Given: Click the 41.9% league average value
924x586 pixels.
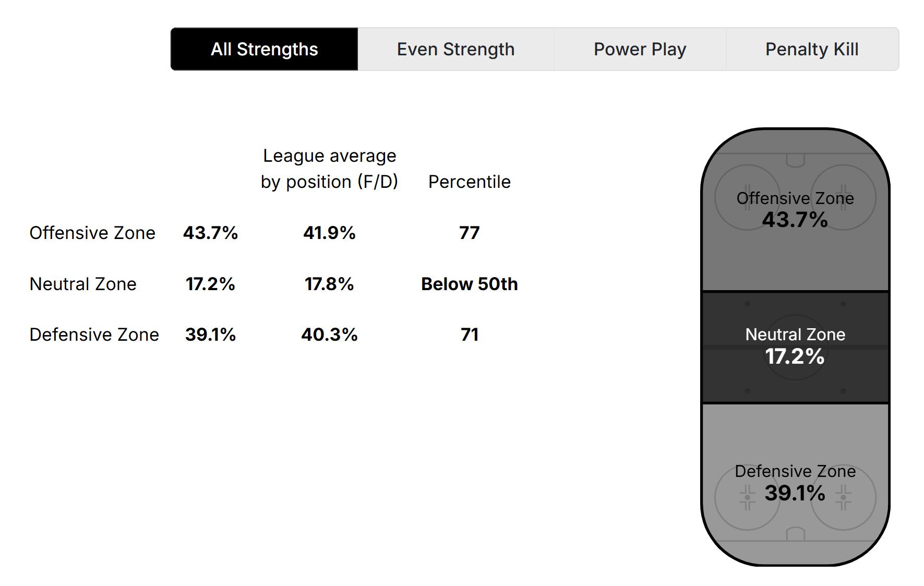Looking at the screenshot, I should click(x=330, y=233).
